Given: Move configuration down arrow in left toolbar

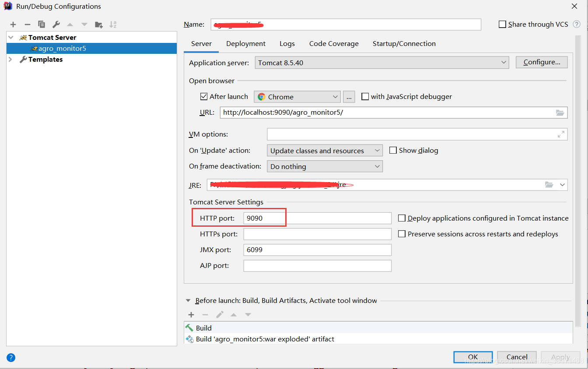Looking at the screenshot, I should tap(84, 25).
